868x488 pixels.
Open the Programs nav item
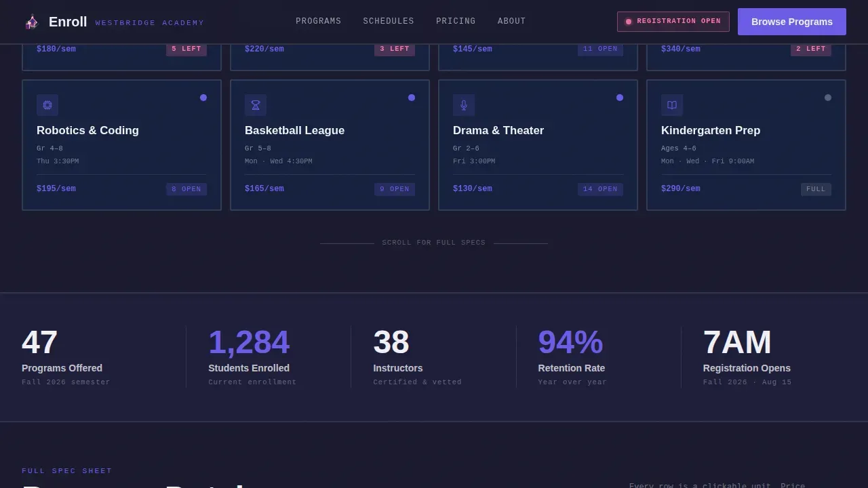(319, 21)
